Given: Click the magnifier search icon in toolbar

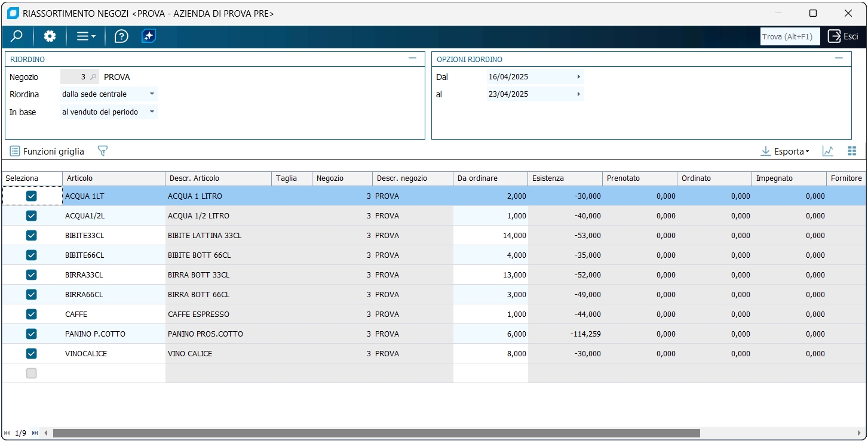Looking at the screenshot, I should click(x=17, y=36).
